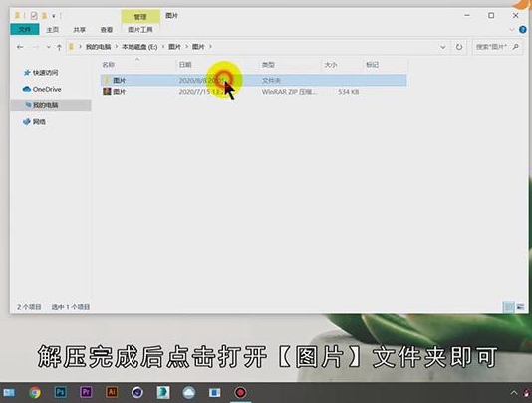Expand the ribbon with chevron
Image resolution: width=532 pixels, height=403 pixels.
point(512,30)
